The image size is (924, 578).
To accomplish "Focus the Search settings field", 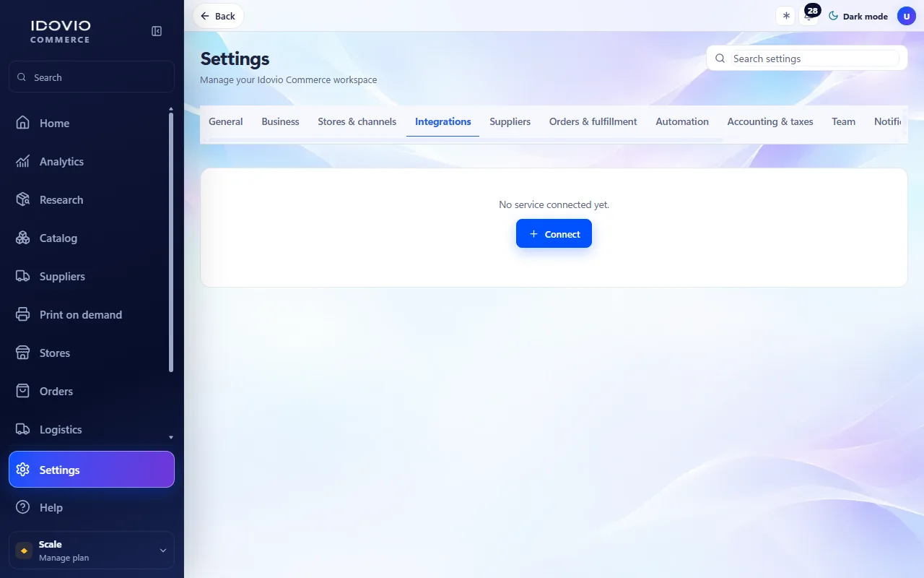I will (807, 59).
